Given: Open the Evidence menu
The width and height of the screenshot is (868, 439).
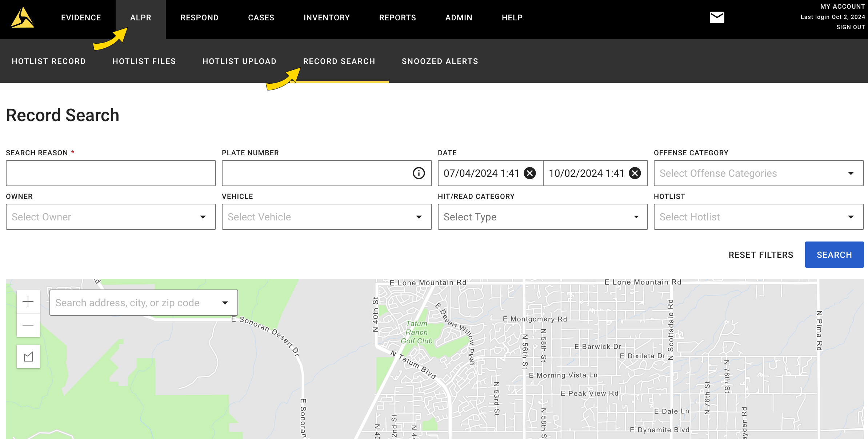Looking at the screenshot, I should (x=81, y=18).
